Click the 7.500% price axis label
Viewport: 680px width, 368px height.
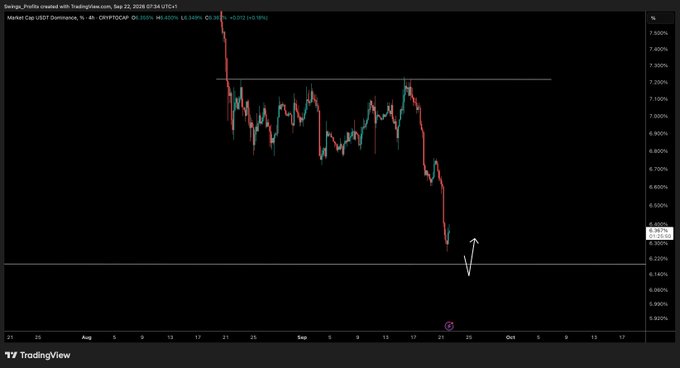click(x=658, y=33)
